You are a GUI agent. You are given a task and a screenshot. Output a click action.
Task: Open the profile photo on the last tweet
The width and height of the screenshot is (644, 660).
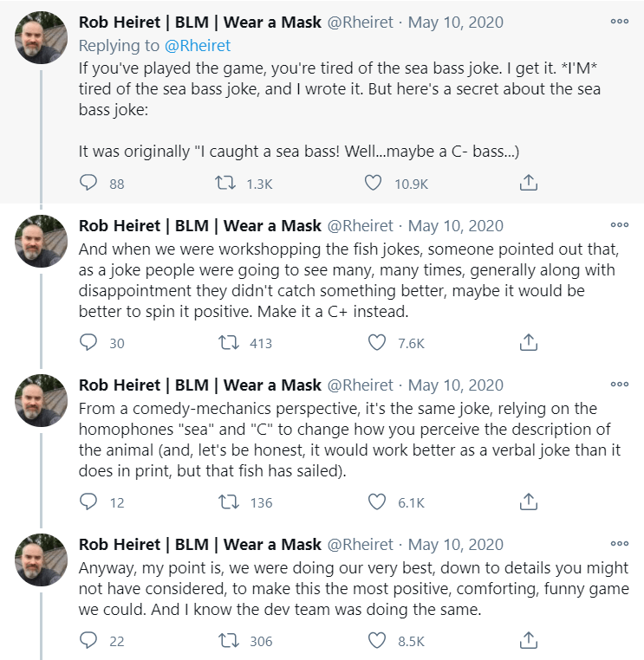42,560
